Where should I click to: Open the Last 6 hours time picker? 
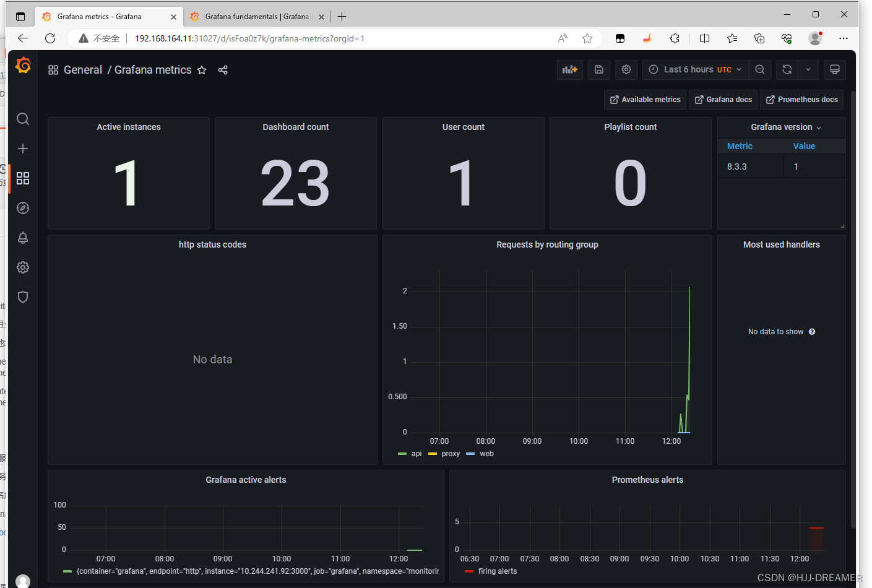click(695, 70)
